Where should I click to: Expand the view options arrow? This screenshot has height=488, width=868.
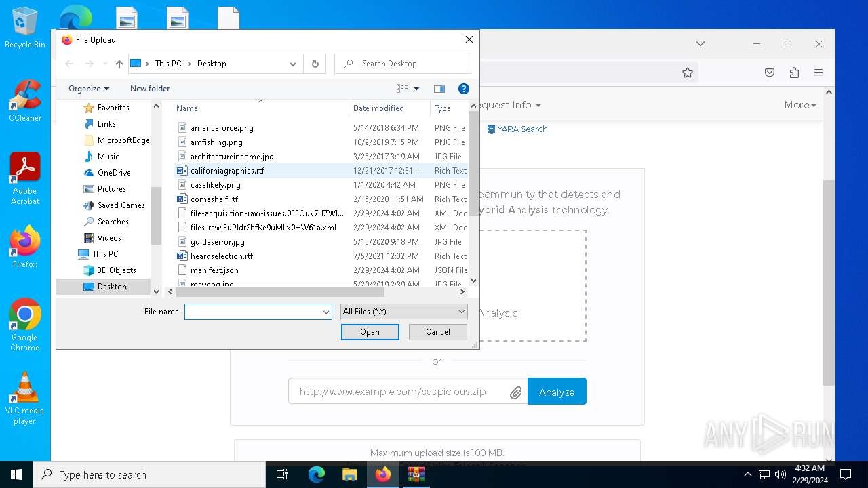click(x=416, y=89)
